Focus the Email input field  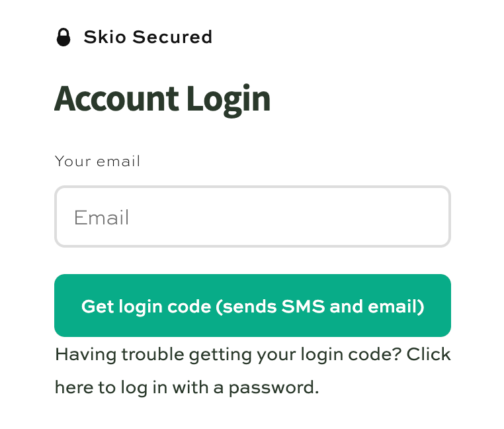pyautogui.click(x=253, y=216)
